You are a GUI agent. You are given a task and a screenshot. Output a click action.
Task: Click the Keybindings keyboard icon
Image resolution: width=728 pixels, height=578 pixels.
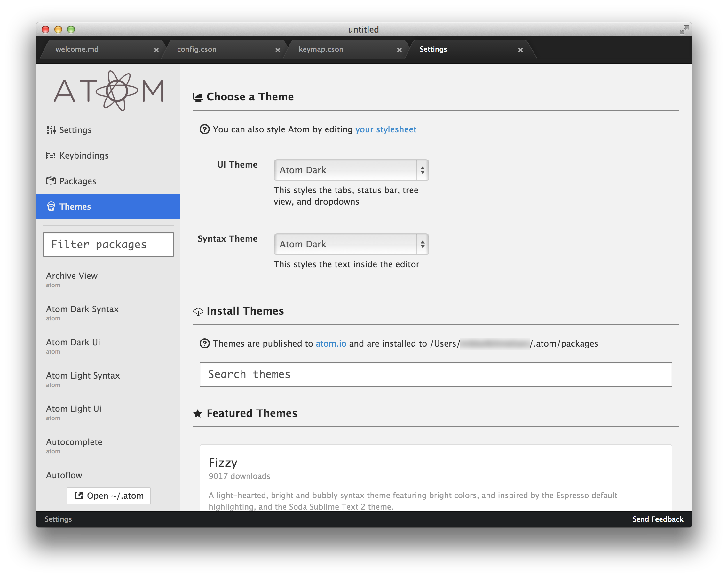[51, 156]
